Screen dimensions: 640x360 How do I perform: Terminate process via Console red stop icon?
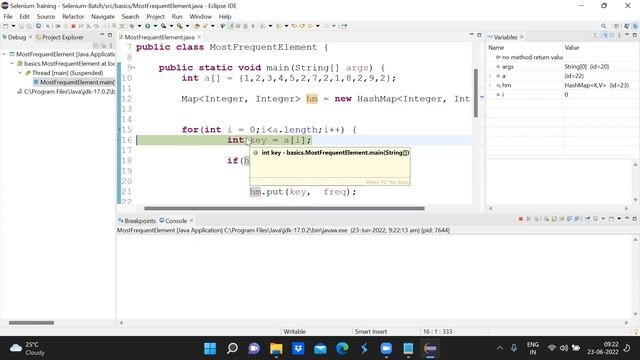(520, 219)
